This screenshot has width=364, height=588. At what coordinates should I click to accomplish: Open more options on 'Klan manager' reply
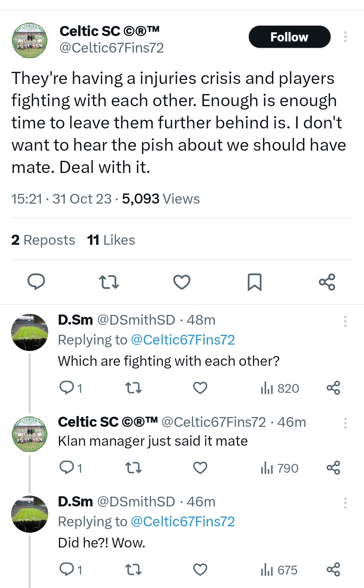tap(345, 423)
